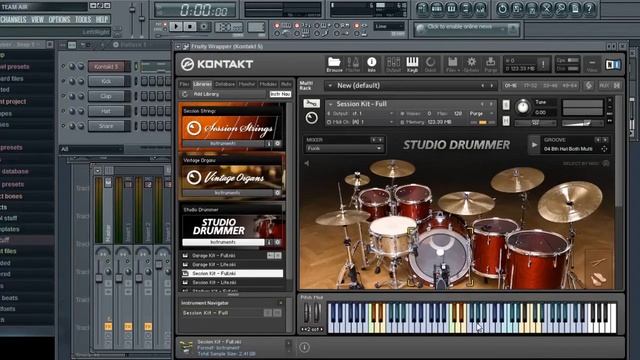The height and width of the screenshot is (360, 640).
Task: Toggle Solo on the Session Kit instrument
Action: coord(506,105)
